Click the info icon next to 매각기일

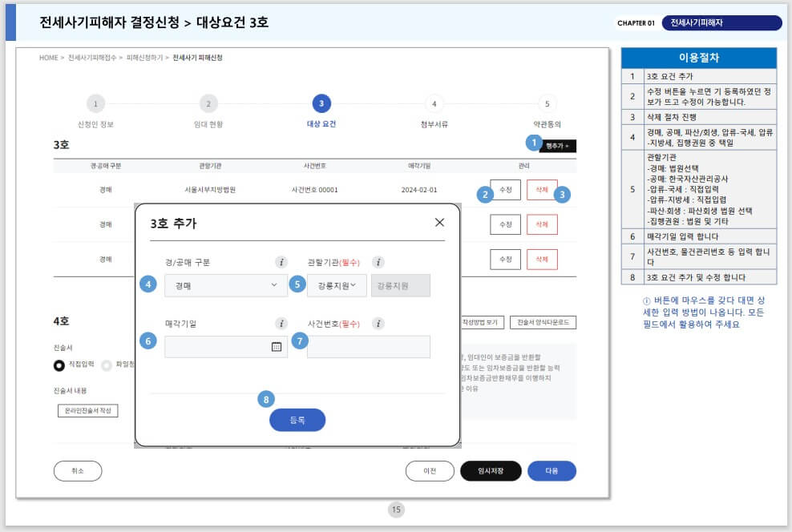281,322
